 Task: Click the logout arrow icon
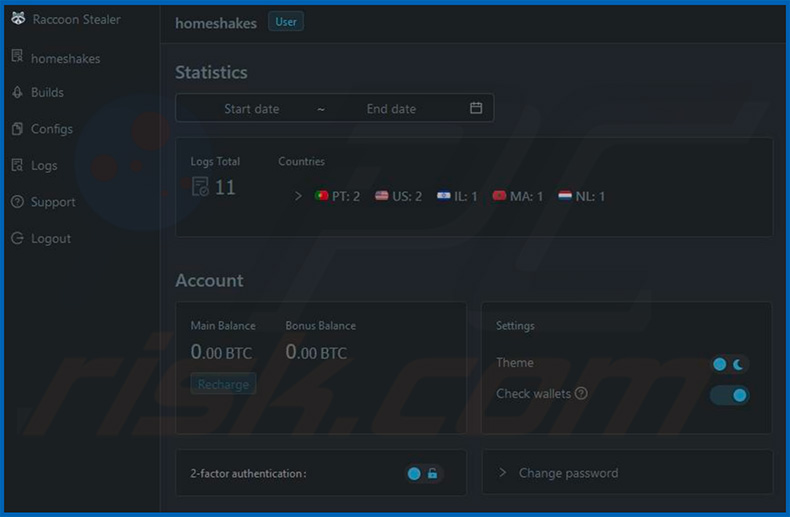click(18, 238)
